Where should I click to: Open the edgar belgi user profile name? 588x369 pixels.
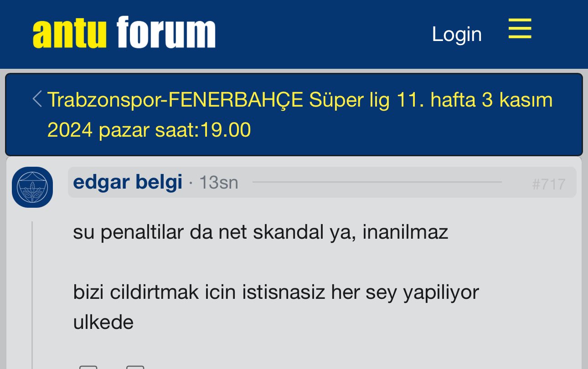(x=128, y=182)
